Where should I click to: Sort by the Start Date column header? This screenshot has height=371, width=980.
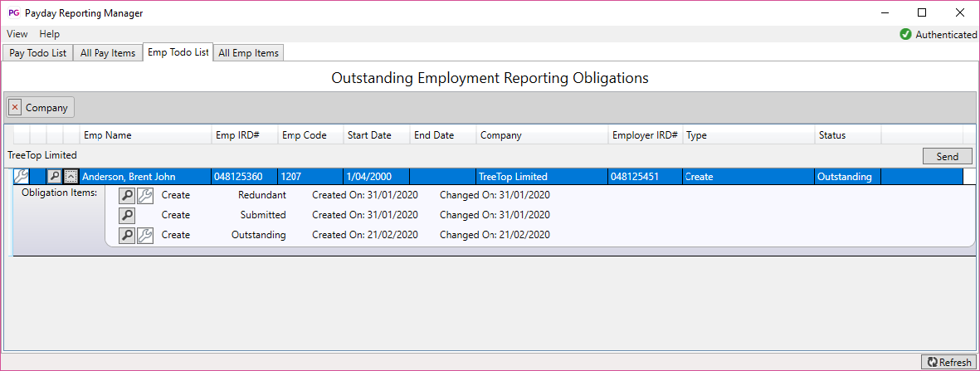377,135
